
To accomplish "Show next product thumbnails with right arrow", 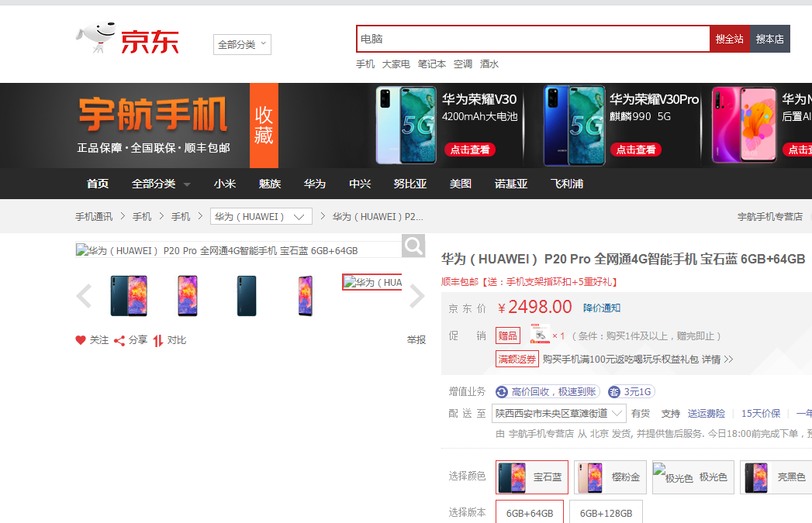I will coord(417,296).
